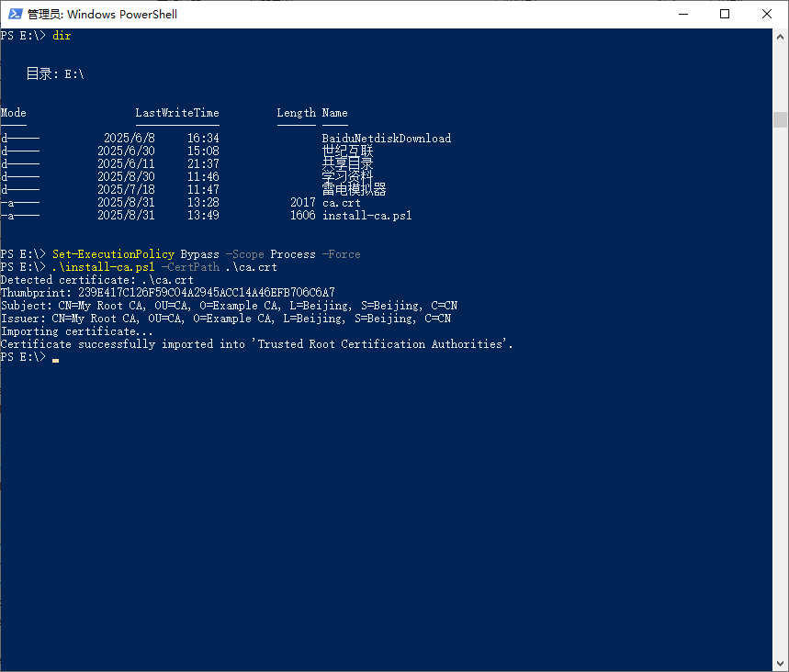Click the 'Set-ExecutionPolicy' command text
The width and height of the screenshot is (789, 672).
click(113, 254)
